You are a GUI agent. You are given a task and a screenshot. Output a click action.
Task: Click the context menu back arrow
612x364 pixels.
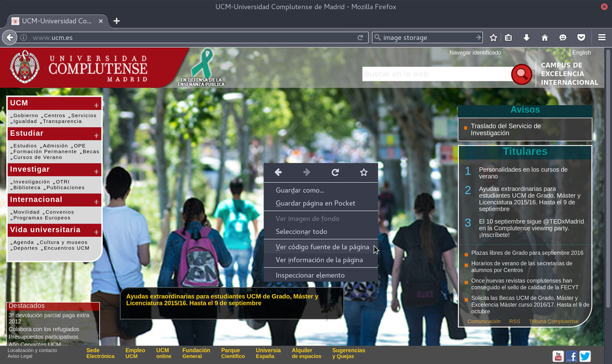(x=279, y=172)
